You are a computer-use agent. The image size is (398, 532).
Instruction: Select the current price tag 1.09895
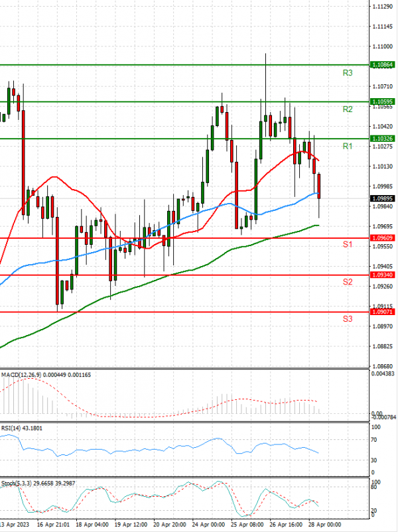coord(383,198)
